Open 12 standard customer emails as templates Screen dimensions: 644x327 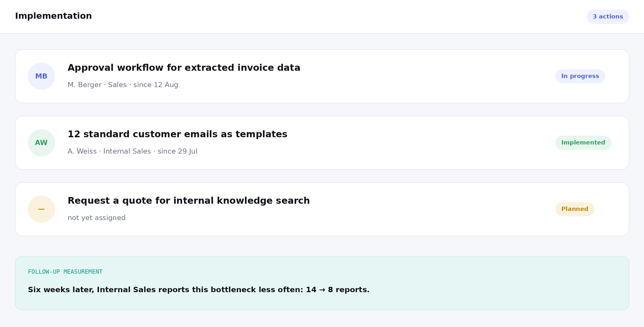tap(177, 134)
